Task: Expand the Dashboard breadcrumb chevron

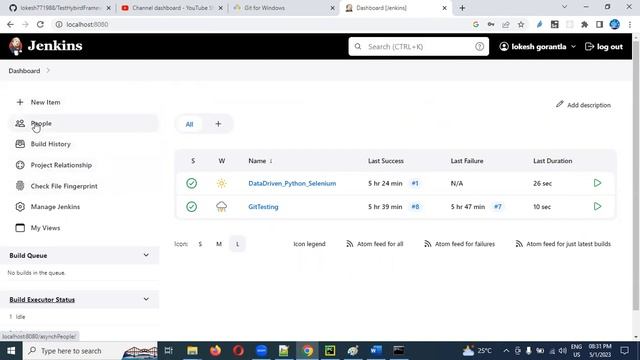Action: [48, 71]
